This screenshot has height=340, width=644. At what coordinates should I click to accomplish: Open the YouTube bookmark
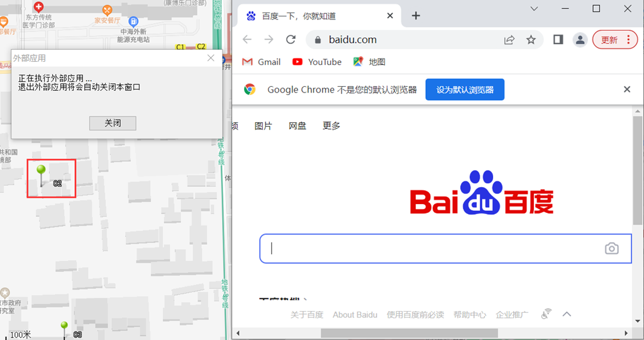[x=317, y=62]
